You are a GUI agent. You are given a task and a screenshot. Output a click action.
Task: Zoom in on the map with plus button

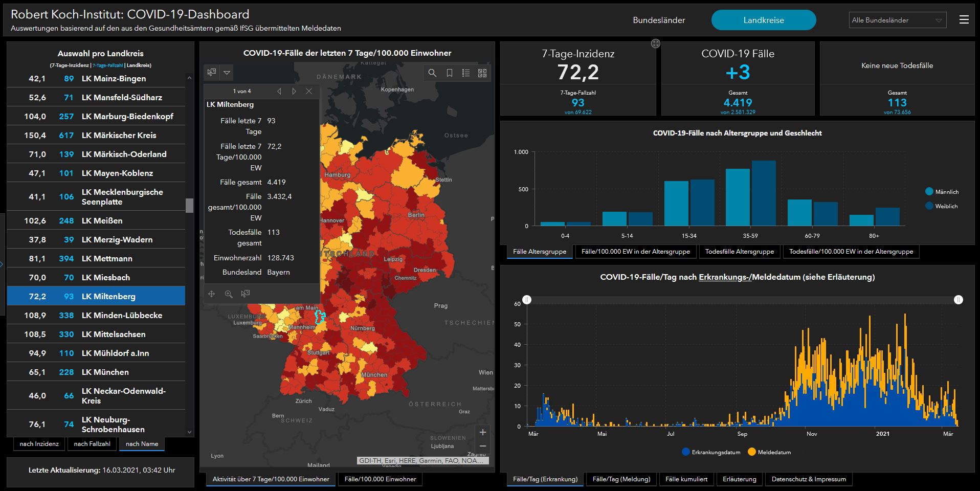[x=482, y=432]
